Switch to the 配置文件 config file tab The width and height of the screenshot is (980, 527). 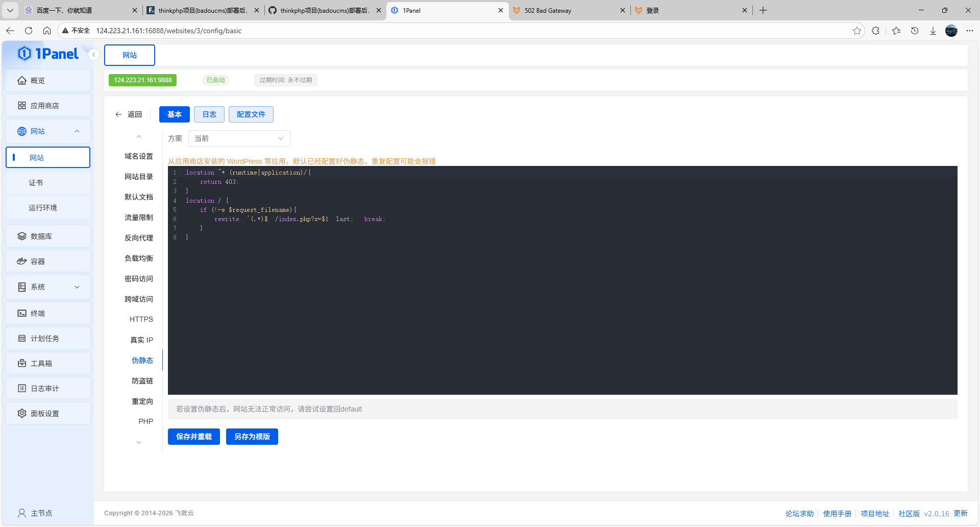(251, 114)
